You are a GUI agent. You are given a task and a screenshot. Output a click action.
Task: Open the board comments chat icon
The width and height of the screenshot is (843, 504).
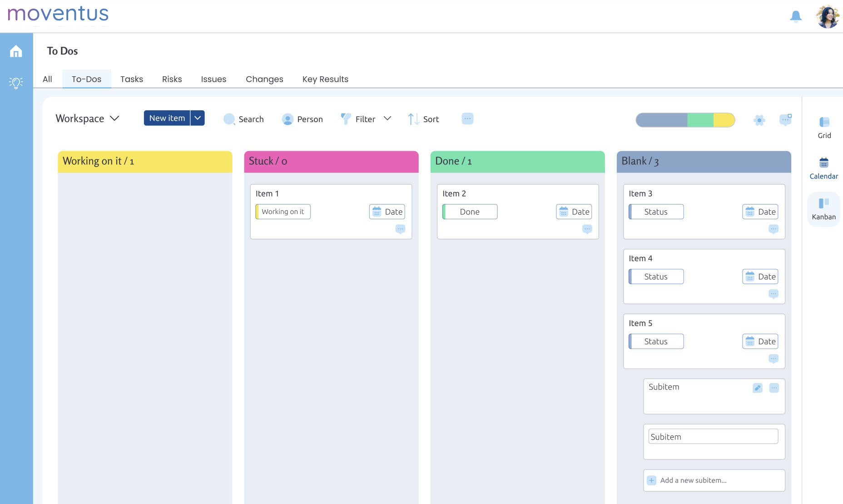785,120
